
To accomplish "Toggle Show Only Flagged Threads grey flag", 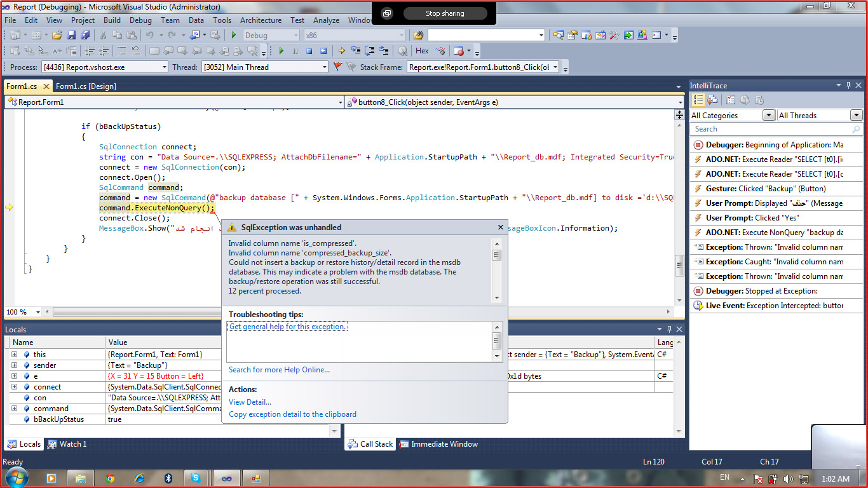I will [350, 67].
